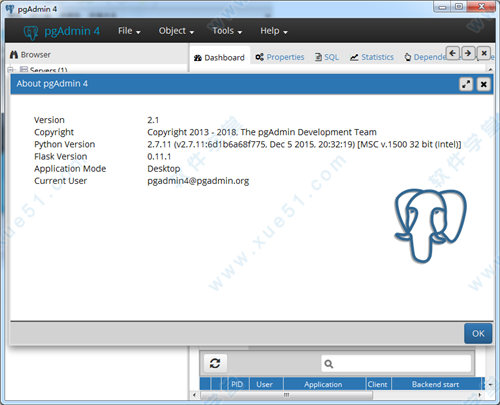Maximize the About pgAdmin 4 dialog
Viewport: 500px width, 405px height.
point(466,84)
